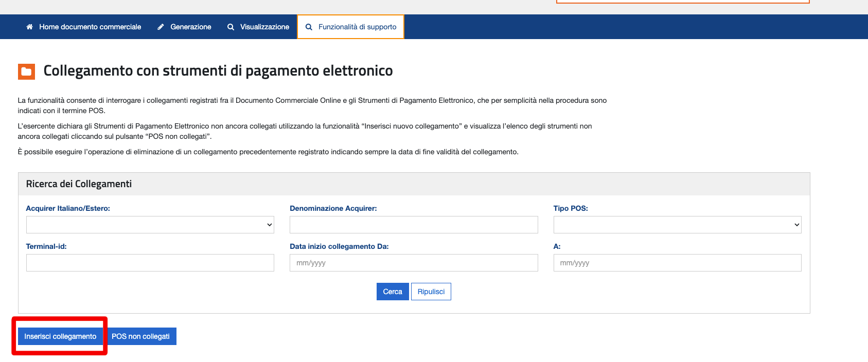Click the magnifier icon beside Funzionalità di supporto
The height and width of the screenshot is (362, 868).
pyautogui.click(x=309, y=27)
